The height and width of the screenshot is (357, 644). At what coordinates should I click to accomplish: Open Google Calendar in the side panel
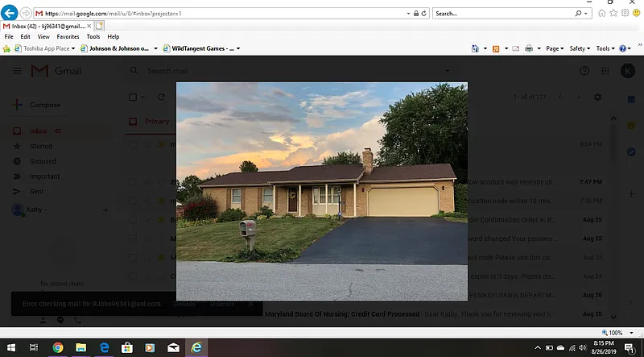tap(631, 100)
